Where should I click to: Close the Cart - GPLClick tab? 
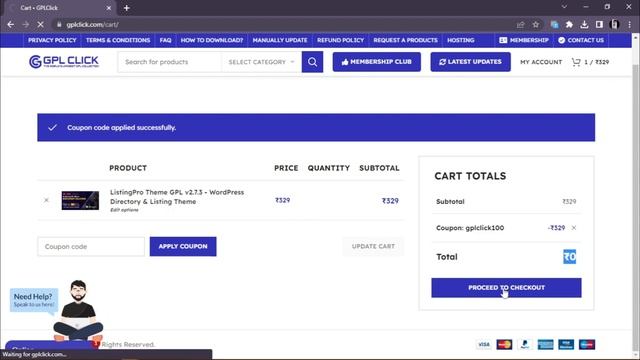[109, 8]
